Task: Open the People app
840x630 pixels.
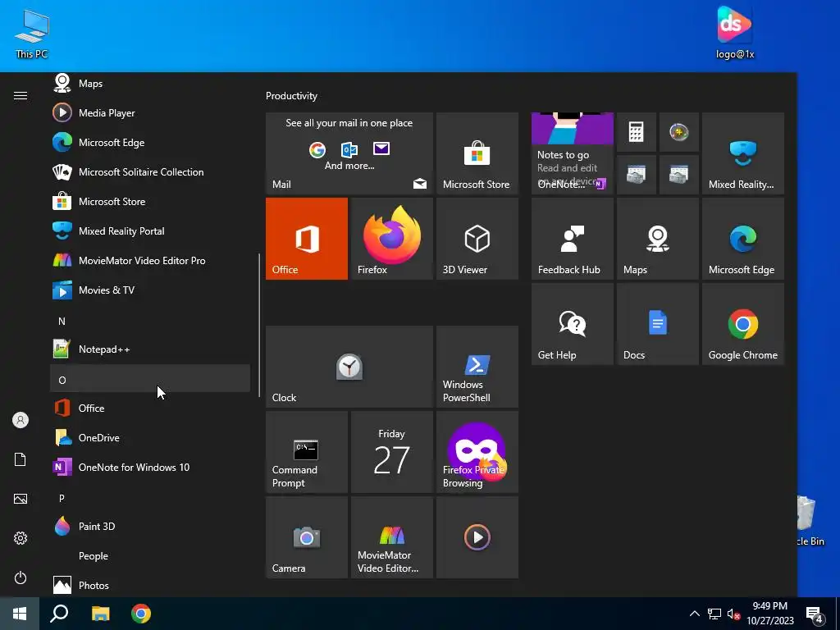Action: [x=150, y=555]
